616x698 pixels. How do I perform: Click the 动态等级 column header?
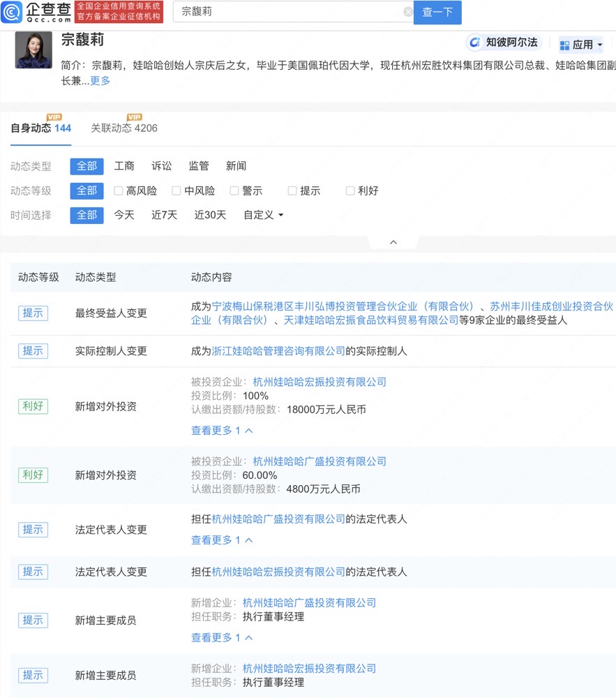tap(38, 277)
